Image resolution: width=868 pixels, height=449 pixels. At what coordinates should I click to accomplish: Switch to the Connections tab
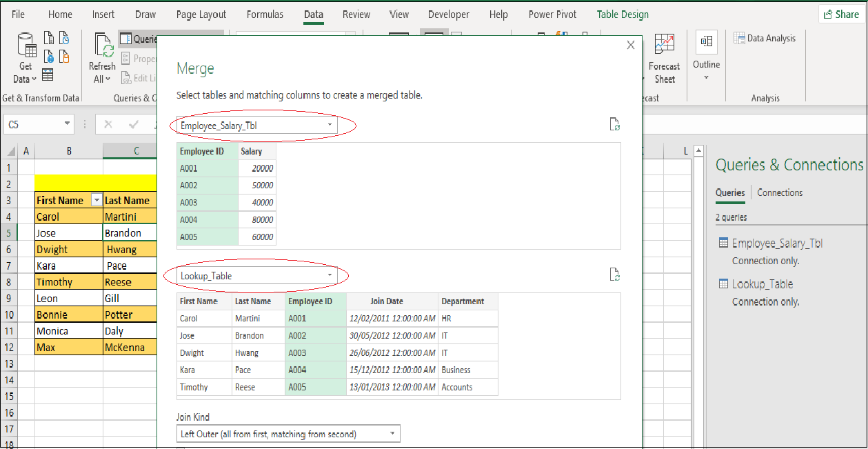pos(779,192)
